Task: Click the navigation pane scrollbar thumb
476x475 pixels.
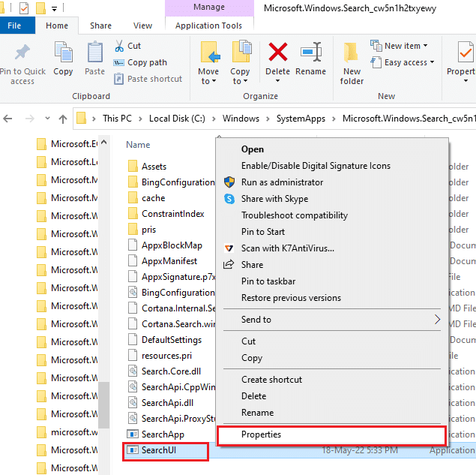Action: [x=104, y=405]
